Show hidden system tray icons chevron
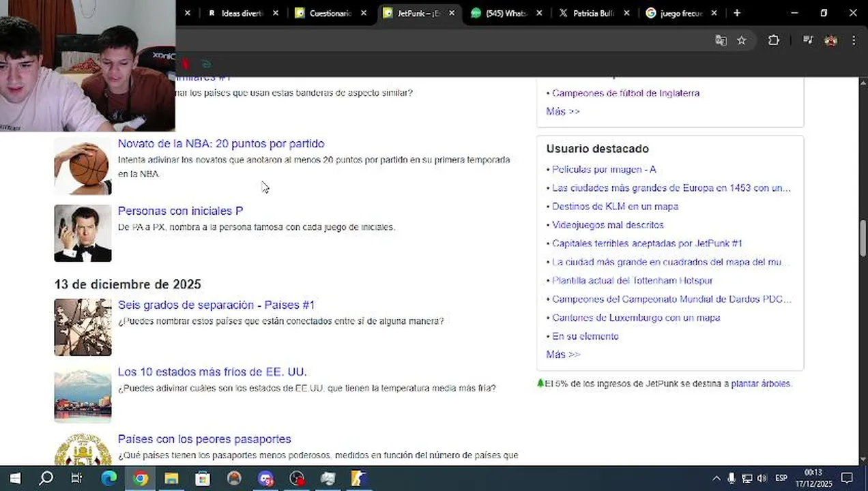This screenshot has height=491, width=868. [716, 478]
